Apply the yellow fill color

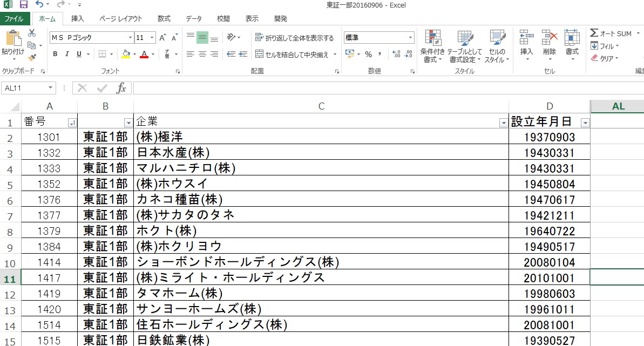pos(126,54)
